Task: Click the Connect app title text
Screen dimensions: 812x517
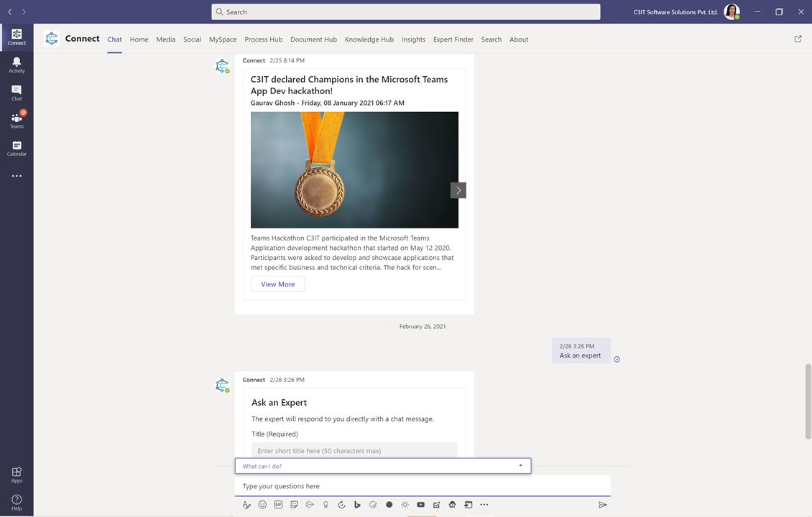Action: [83, 38]
